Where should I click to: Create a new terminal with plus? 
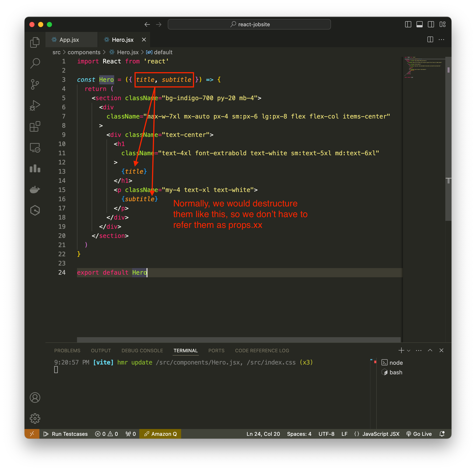(401, 350)
